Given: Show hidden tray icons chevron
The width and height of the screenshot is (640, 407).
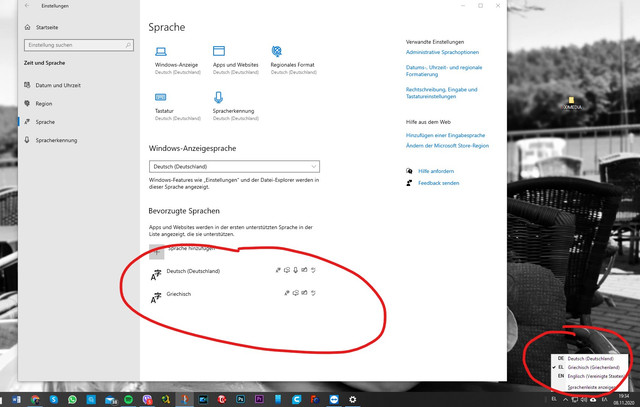Looking at the screenshot, I should (x=565, y=399).
